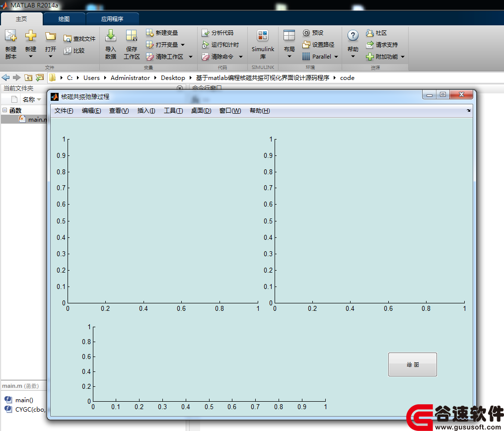
Task: Click the Layout (布局) icon
Action: [289, 36]
